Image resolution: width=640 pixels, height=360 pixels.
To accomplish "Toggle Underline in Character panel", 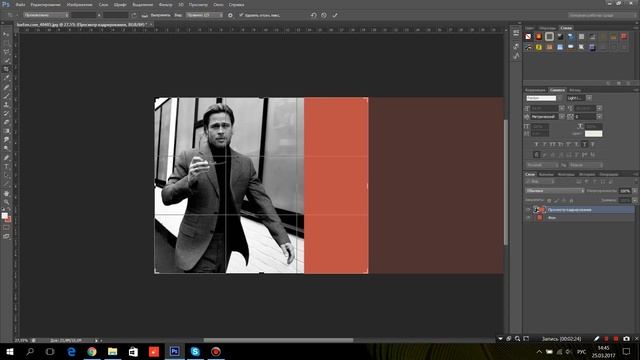I will pyautogui.click(x=584, y=144).
